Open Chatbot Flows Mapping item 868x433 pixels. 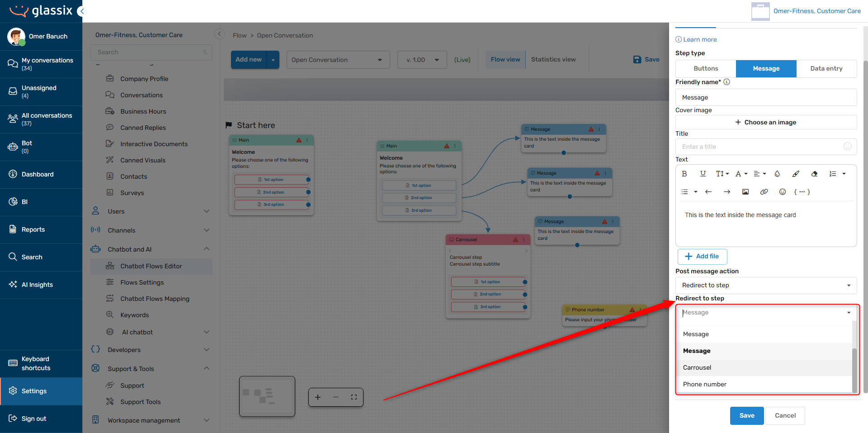tap(151, 299)
